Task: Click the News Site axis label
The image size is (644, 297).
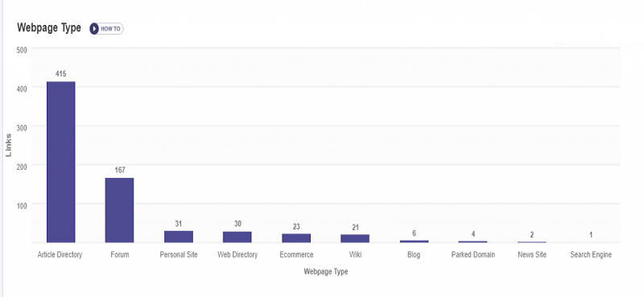Action: pyautogui.click(x=532, y=254)
